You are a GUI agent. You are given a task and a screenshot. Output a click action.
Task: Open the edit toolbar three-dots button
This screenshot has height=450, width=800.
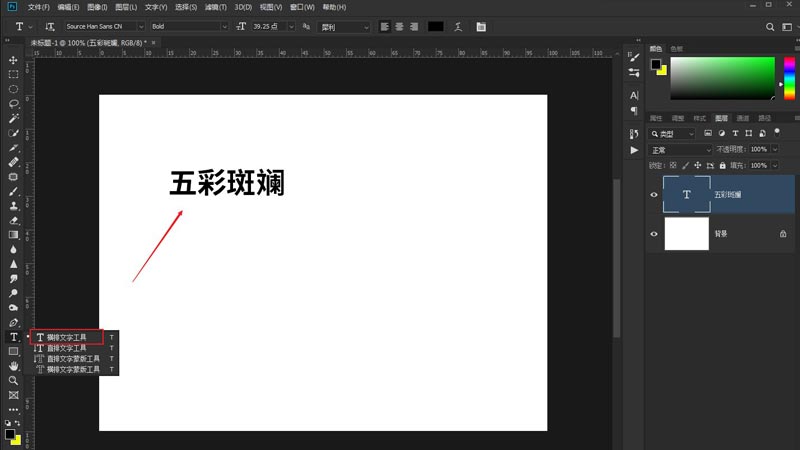[x=13, y=410]
